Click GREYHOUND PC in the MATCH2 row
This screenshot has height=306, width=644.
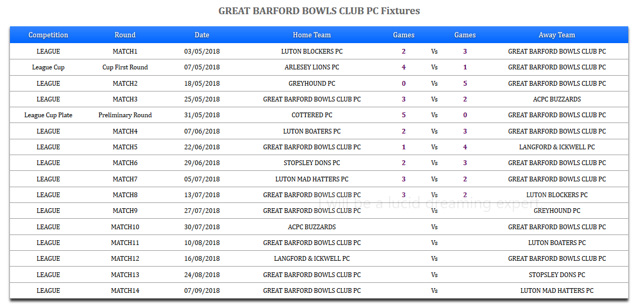tap(312, 84)
